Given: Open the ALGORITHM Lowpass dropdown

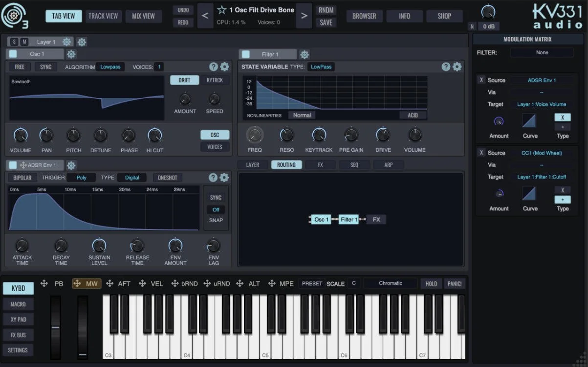Looking at the screenshot, I should (x=110, y=67).
